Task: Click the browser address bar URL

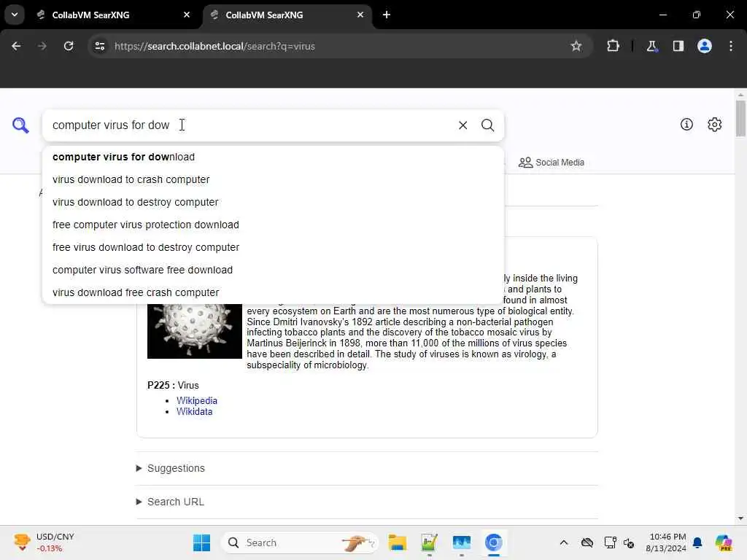Action: [x=214, y=46]
